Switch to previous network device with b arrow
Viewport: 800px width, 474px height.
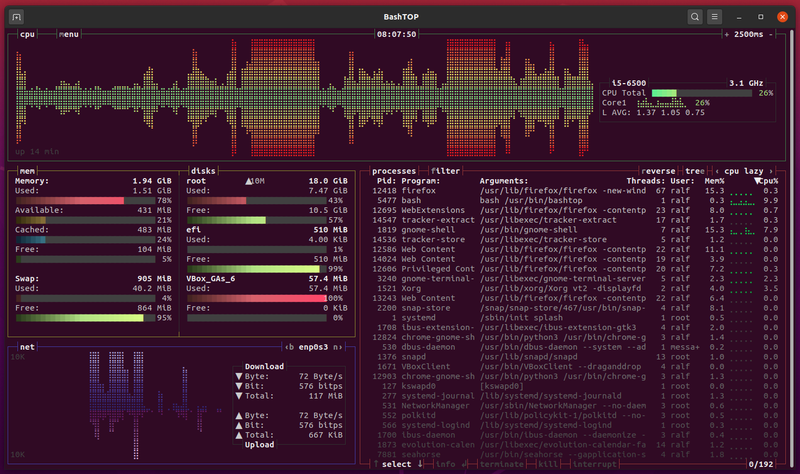[289, 347]
